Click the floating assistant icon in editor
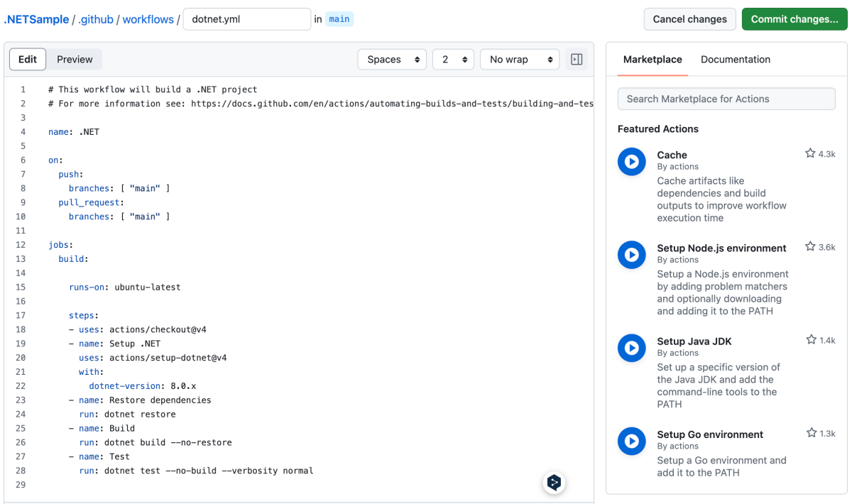The height and width of the screenshot is (504, 852). tap(555, 483)
